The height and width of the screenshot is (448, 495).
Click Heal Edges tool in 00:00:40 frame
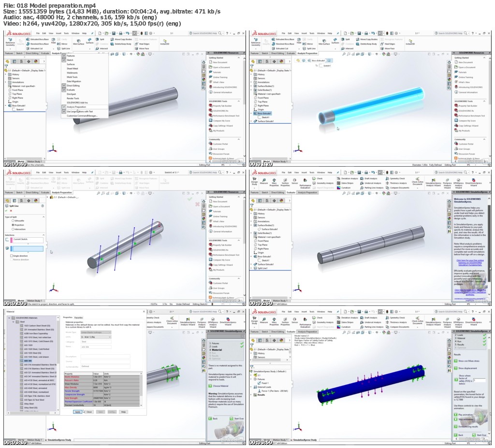(x=142, y=44)
